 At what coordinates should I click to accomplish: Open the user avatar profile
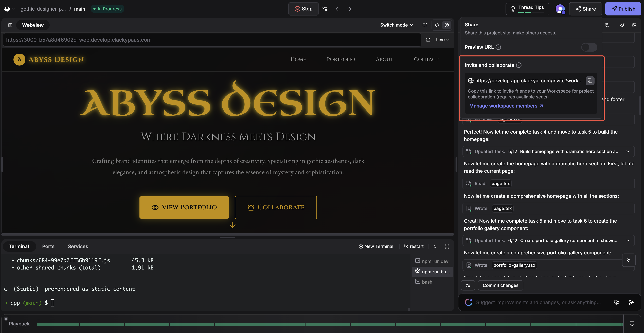pyautogui.click(x=560, y=9)
